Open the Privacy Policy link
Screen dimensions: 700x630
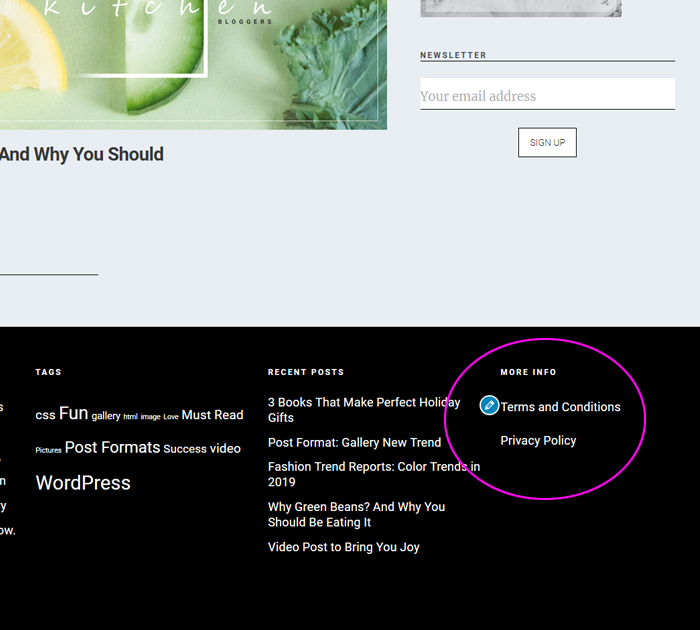(538, 441)
